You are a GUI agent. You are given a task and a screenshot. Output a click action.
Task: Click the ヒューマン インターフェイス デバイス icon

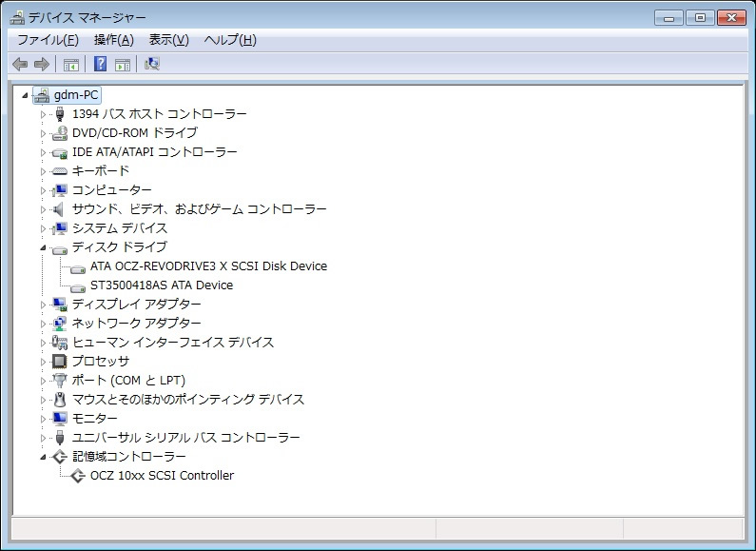60,343
